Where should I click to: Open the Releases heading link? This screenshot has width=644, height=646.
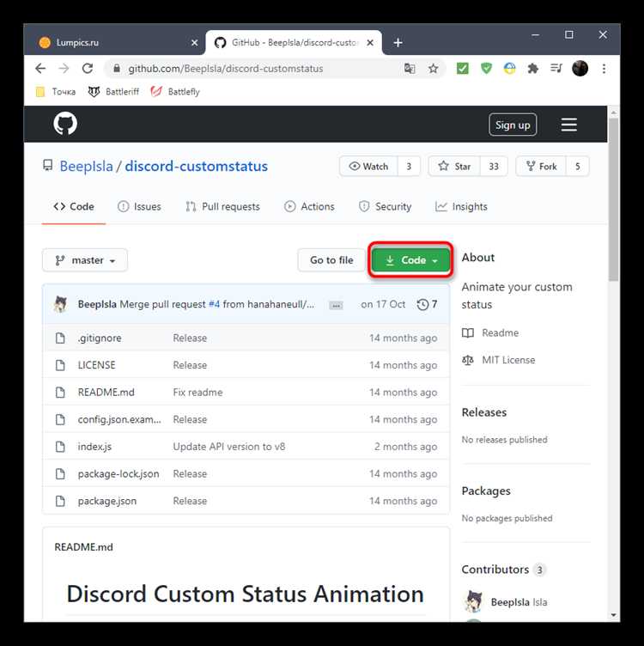pos(484,412)
